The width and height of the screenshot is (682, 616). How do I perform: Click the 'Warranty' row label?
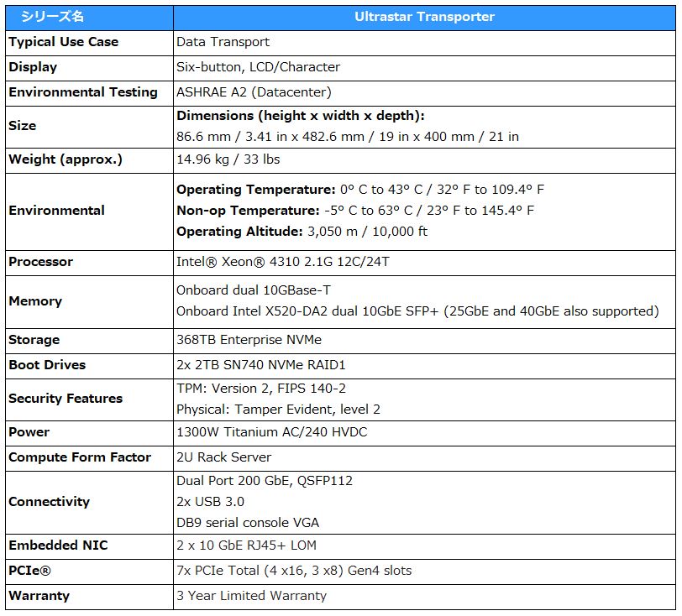(39, 596)
